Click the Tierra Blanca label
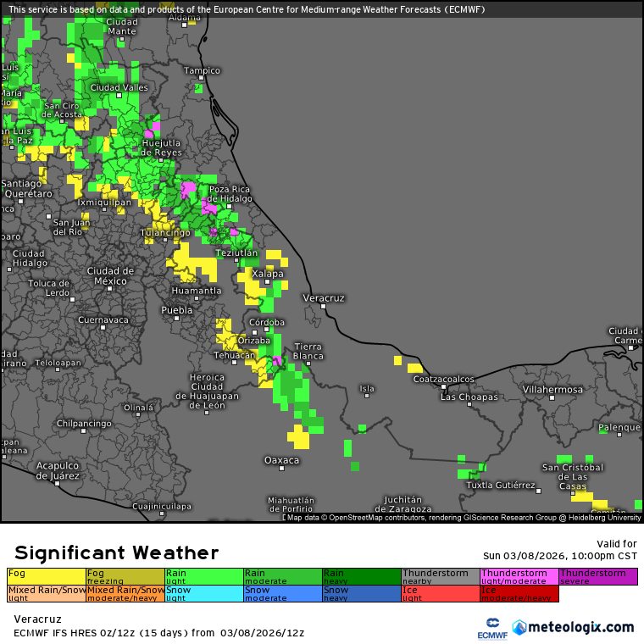644x644 pixels. coord(308,351)
